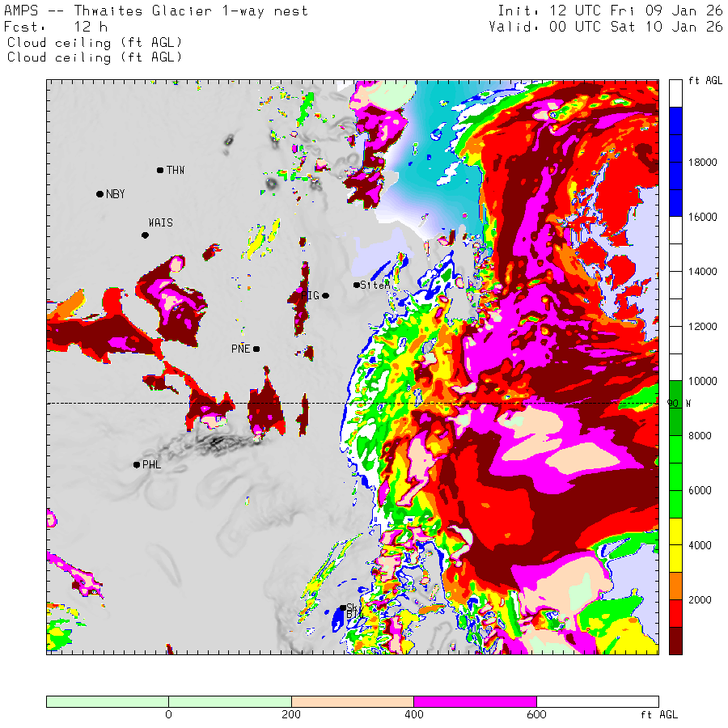The image size is (728, 728).
Task: Select the PIG station marker
Action: coord(325,295)
